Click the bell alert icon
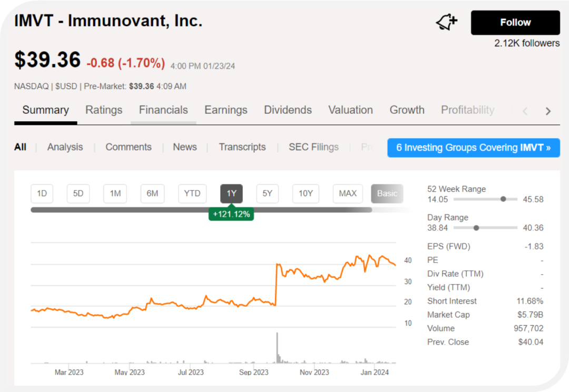The height and width of the screenshot is (392, 569). (x=446, y=22)
